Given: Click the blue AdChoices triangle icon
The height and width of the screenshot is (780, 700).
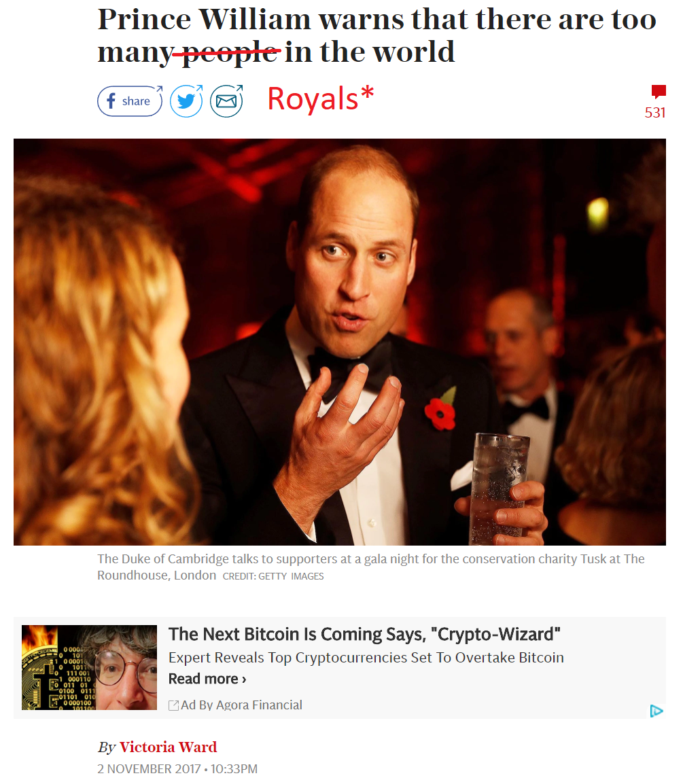Looking at the screenshot, I should tap(657, 711).
